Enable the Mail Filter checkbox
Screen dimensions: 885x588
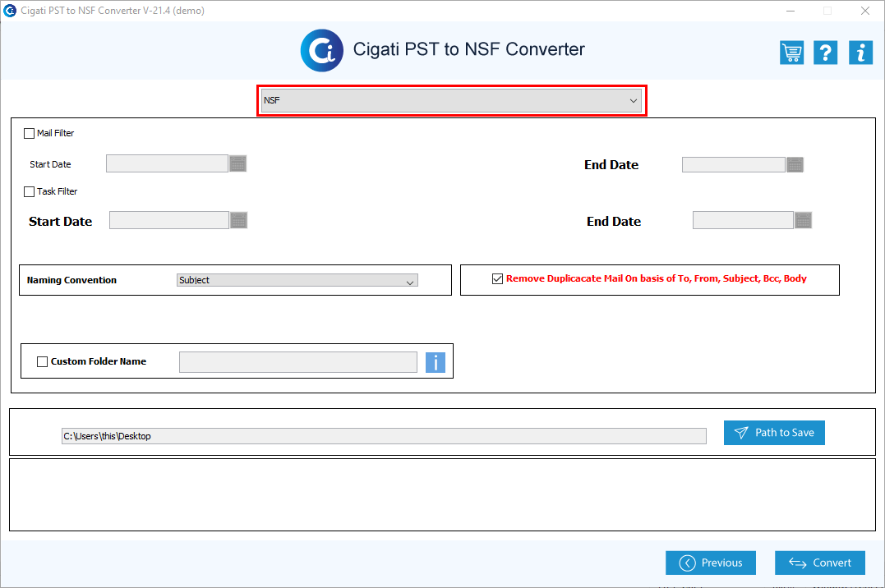coord(30,133)
